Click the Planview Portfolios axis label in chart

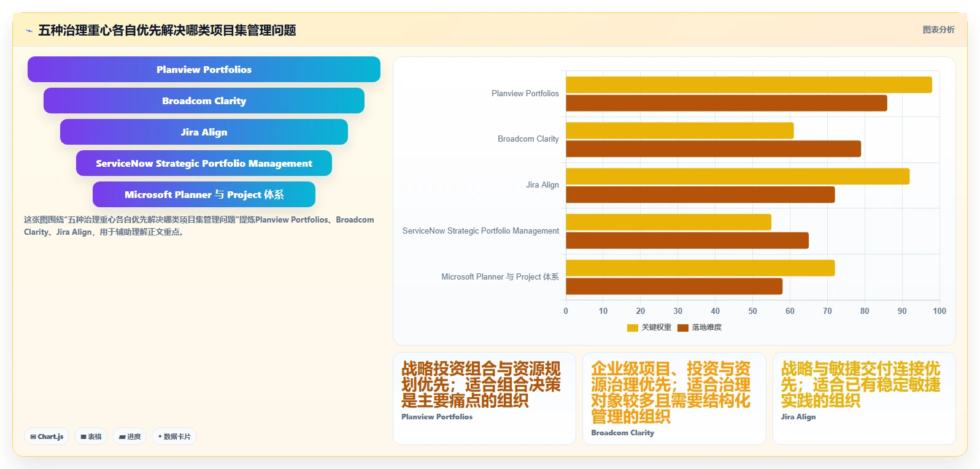point(525,94)
